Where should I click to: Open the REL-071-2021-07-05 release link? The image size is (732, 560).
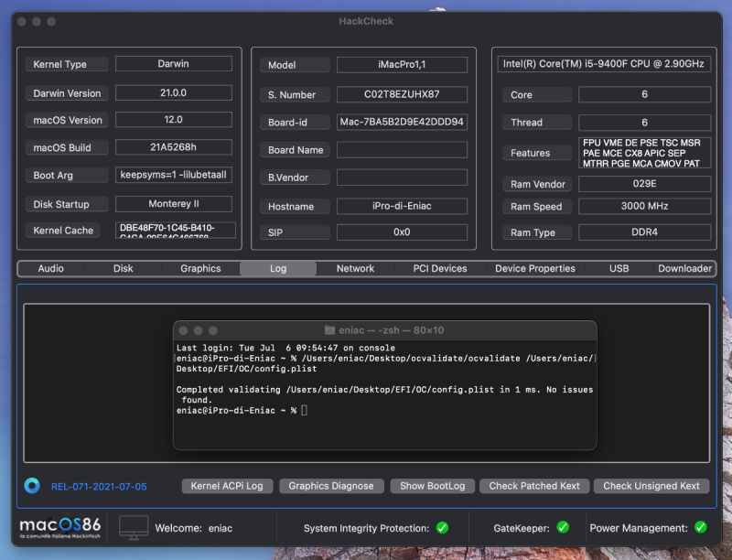pos(99,487)
